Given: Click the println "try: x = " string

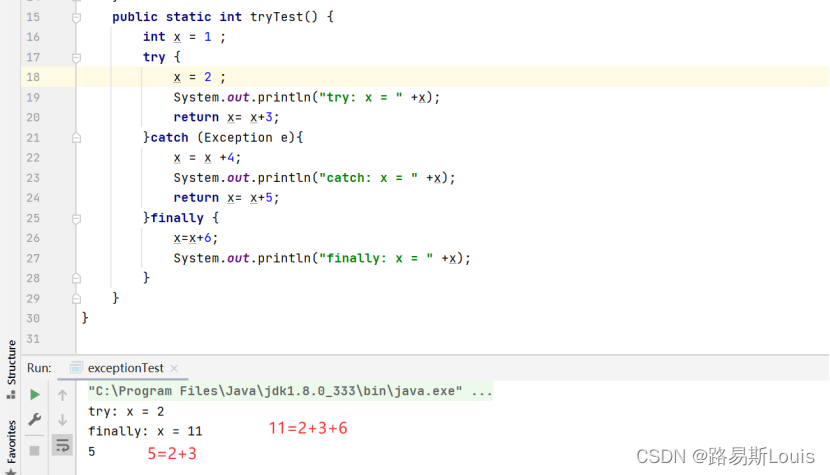Looking at the screenshot, I should pyautogui.click(x=360, y=97).
